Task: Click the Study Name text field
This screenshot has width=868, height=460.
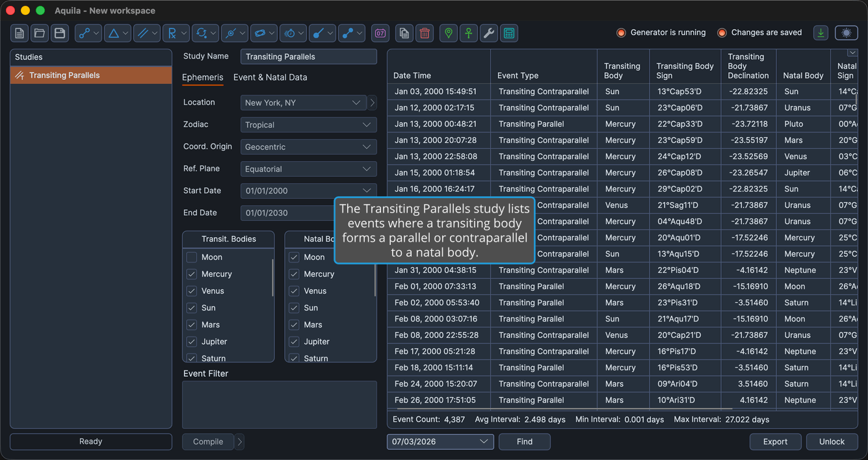Action: pyautogui.click(x=309, y=57)
